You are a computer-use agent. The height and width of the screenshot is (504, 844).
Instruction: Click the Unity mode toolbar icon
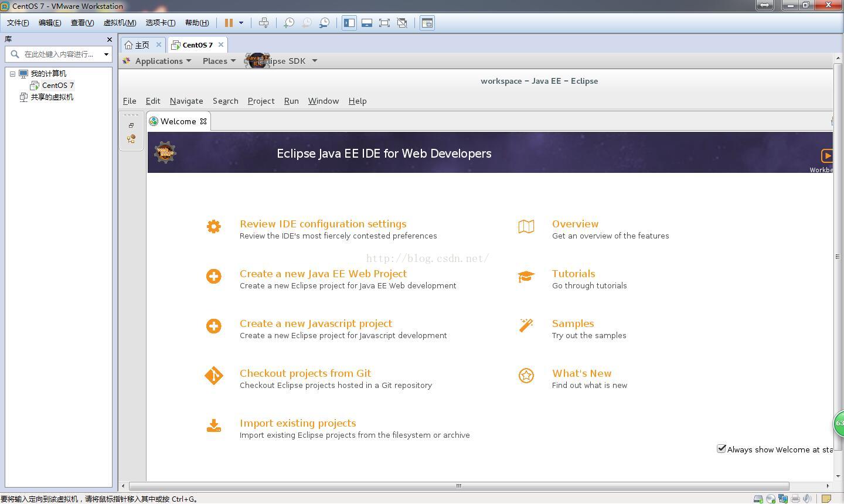tap(402, 23)
